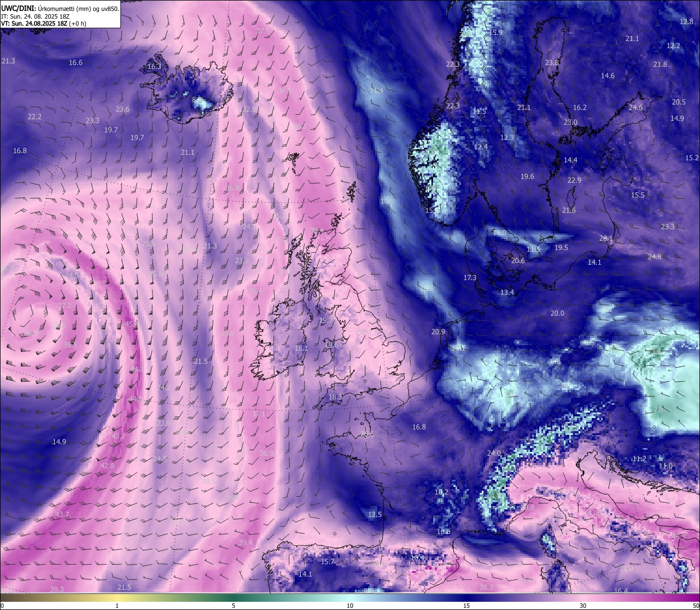Click the map value '14.4'
This screenshot has height=610, width=700.
point(570,160)
